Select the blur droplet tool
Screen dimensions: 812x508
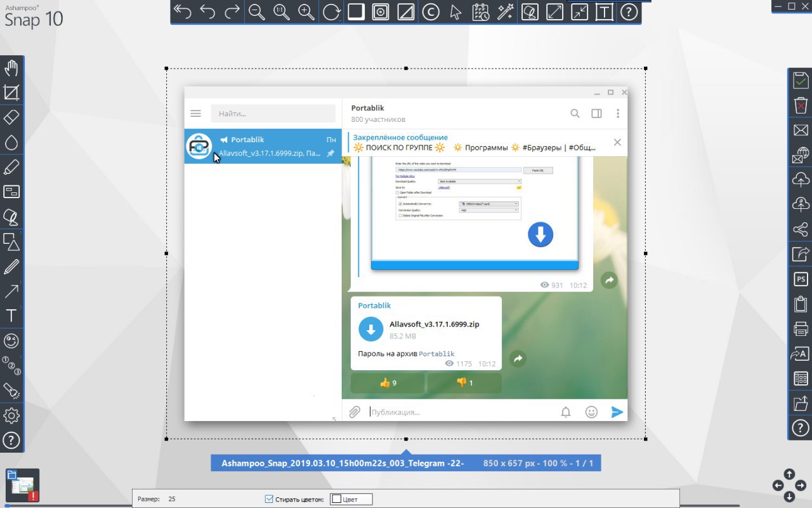11,142
